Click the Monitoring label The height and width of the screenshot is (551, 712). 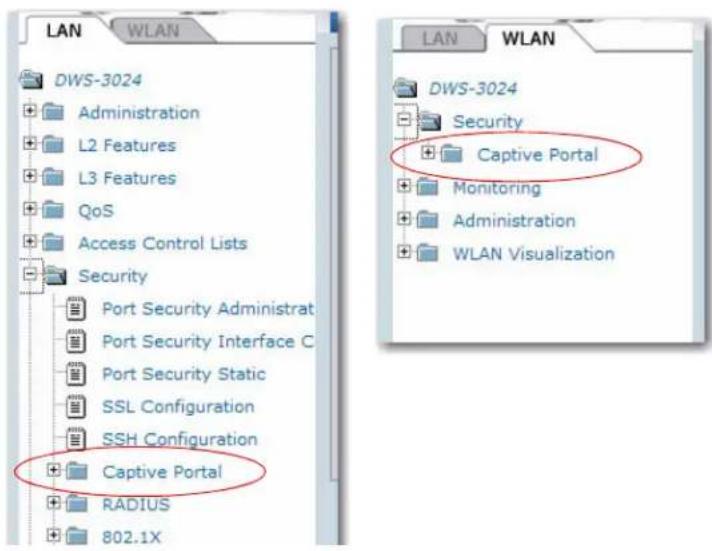(497, 188)
